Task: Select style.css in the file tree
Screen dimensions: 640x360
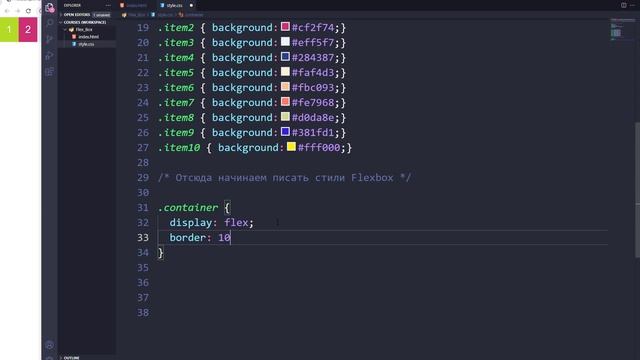Action: (86, 44)
